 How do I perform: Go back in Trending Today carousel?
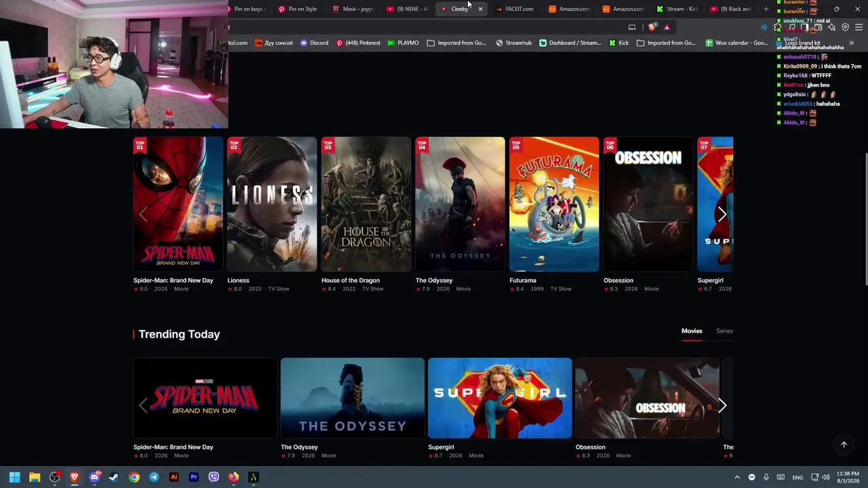[143, 405]
